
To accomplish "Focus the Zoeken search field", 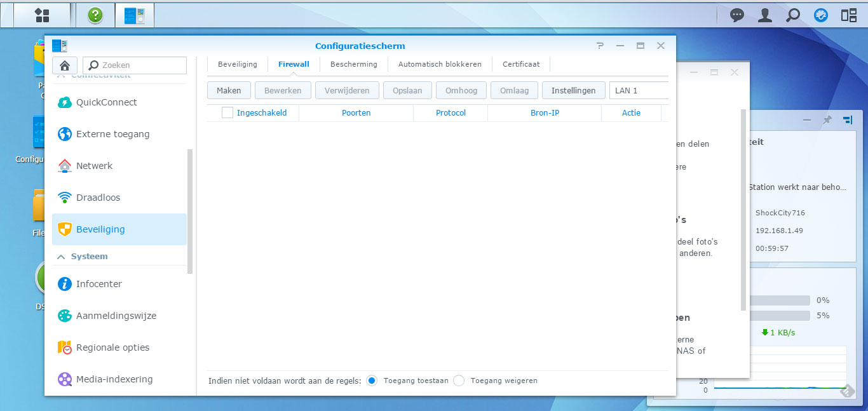I will pos(135,65).
